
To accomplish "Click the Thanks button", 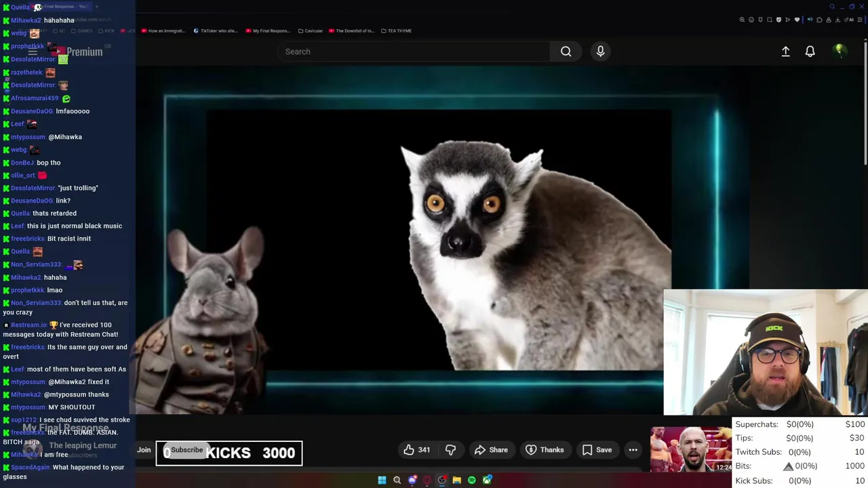I will [545, 450].
